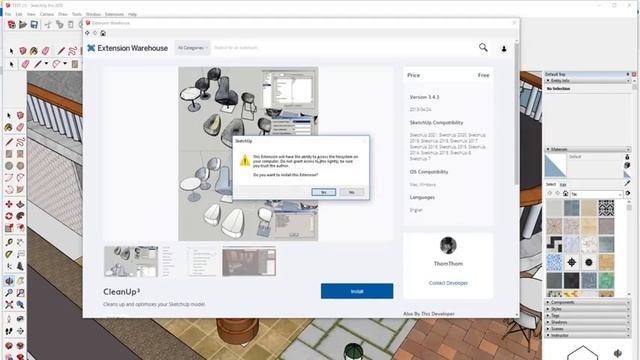Screen dimensions: 640x360
Task: Collapse the Entity Info panel
Action: pos(588,81)
